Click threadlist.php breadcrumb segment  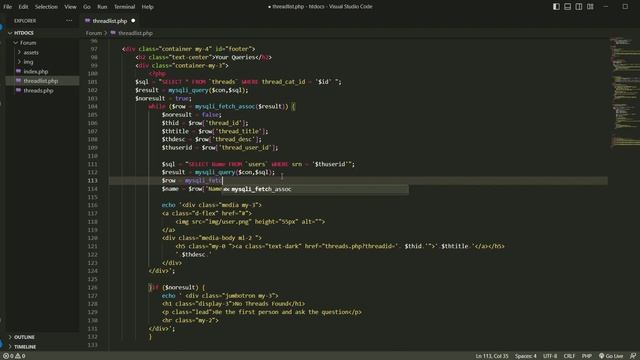click(135, 33)
